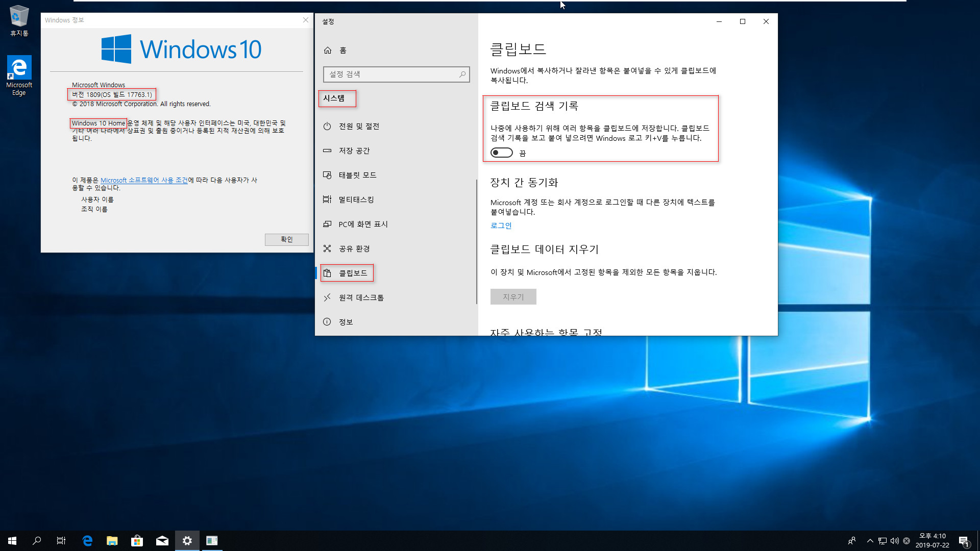Open Action Center notifications icon
This screenshot has height=551, width=980.
(x=964, y=541)
